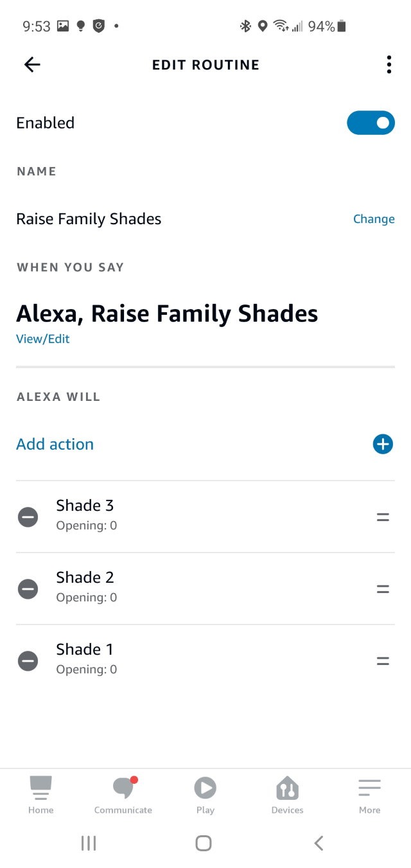Screen dimensions: 411x868
Task: Remove Shade 2 using its minus icon
Action: pos(28,589)
